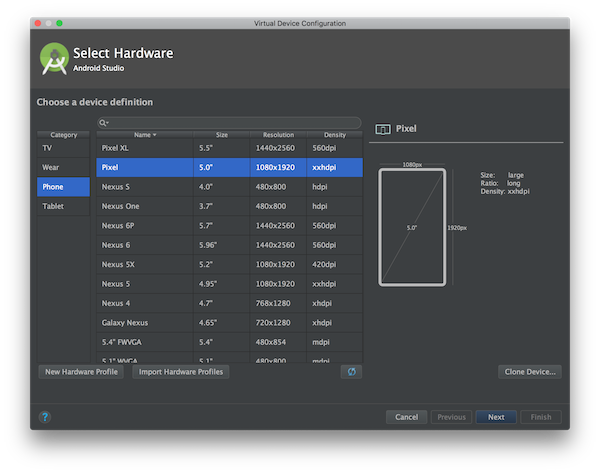Click the Pixel device outline preview
The image size is (600, 473).
click(x=412, y=227)
